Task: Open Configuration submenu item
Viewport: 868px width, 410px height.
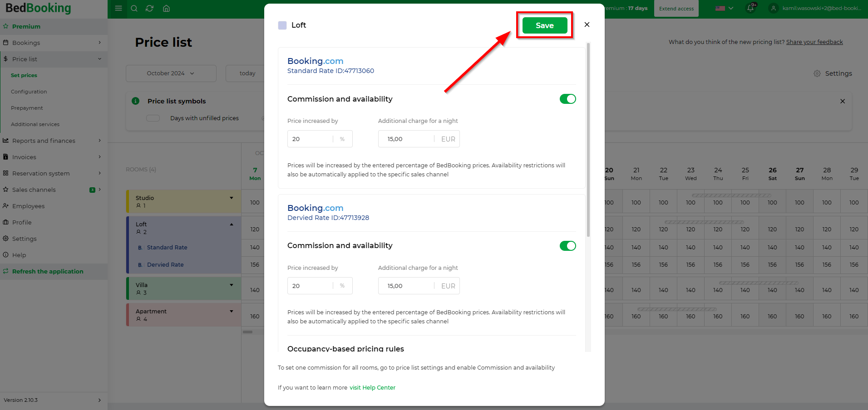Action: 29,92
